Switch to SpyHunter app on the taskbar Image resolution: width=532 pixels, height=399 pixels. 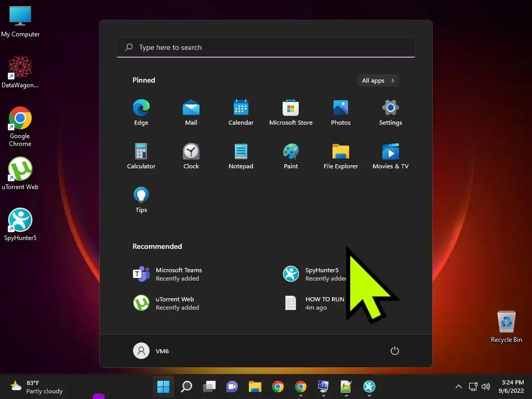pos(369,387)
